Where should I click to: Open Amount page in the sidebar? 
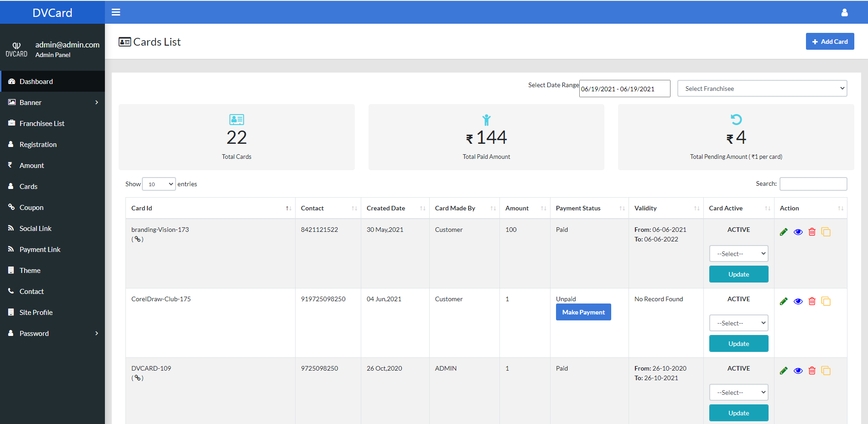52,165
